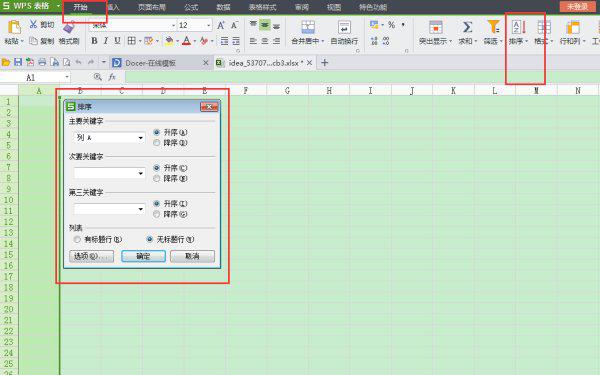
Task: Select 降序 for third keyword (第三关键字)
Action: tap(157, 214)
